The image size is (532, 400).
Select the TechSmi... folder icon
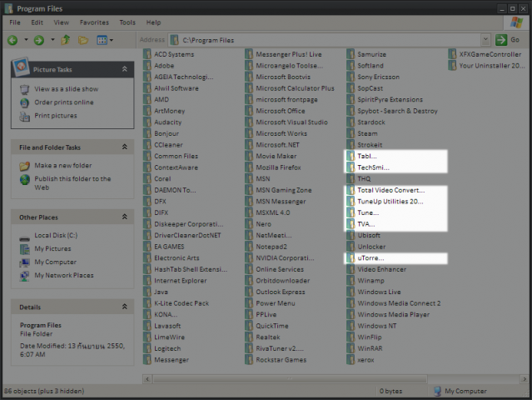[x=351, y=167]
